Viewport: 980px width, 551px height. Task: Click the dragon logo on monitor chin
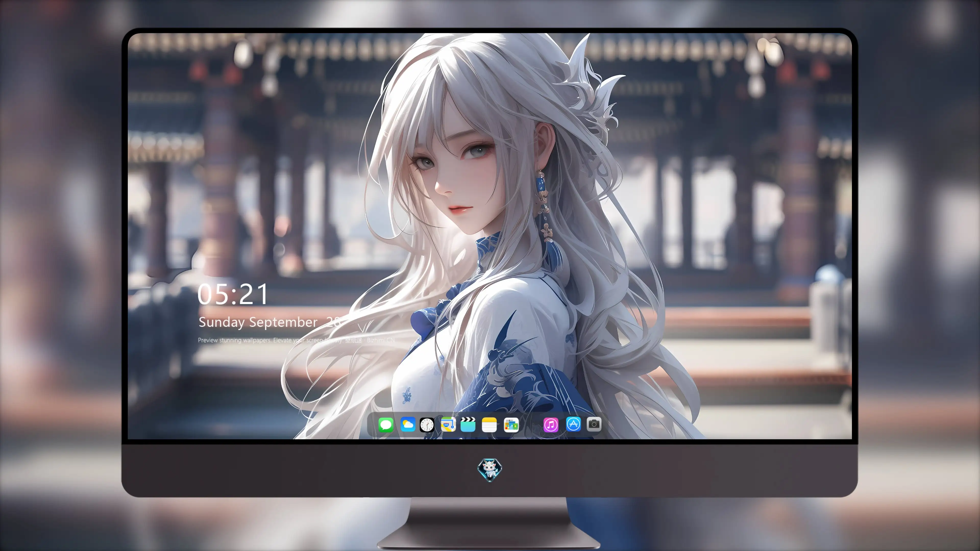tap(490, 469)
